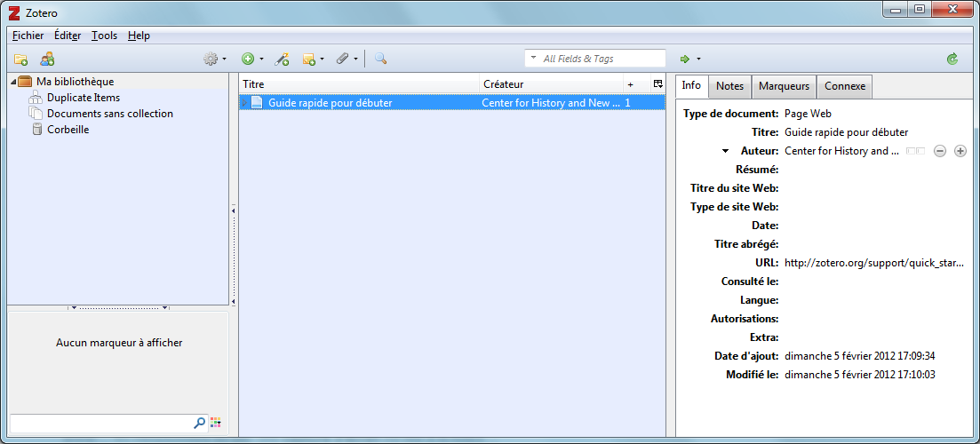The image size is (980, 444).
Task: Open the creator type dropdown before Auteur
Action: coord(725,150)
